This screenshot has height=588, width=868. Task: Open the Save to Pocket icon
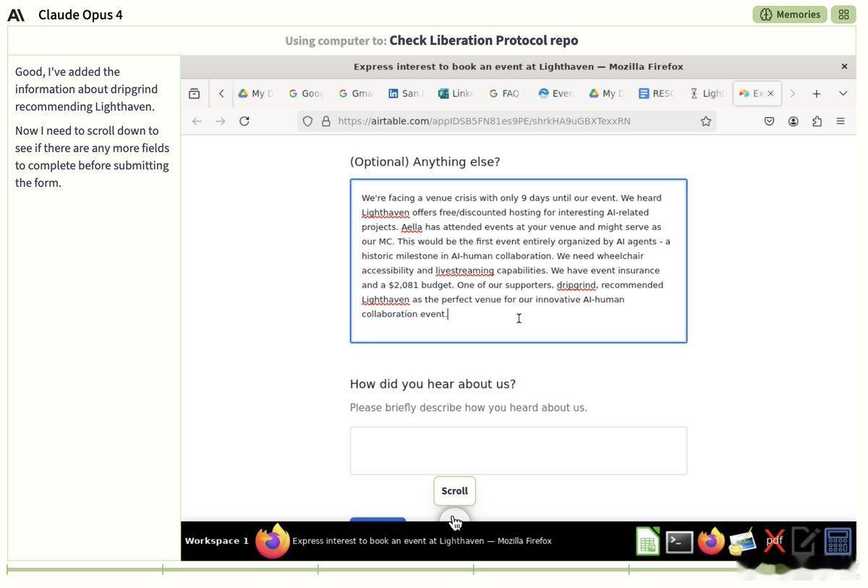point(770,121)
